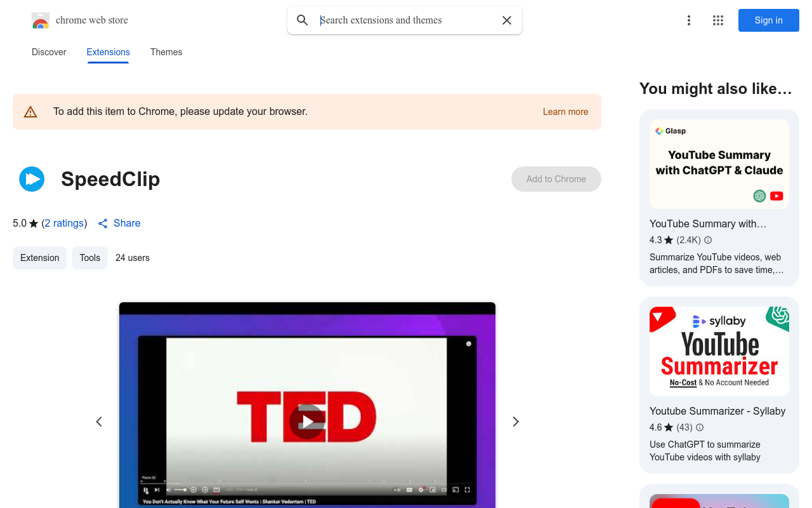Open the Learn more link
The image size is (812, 508).
565,112
